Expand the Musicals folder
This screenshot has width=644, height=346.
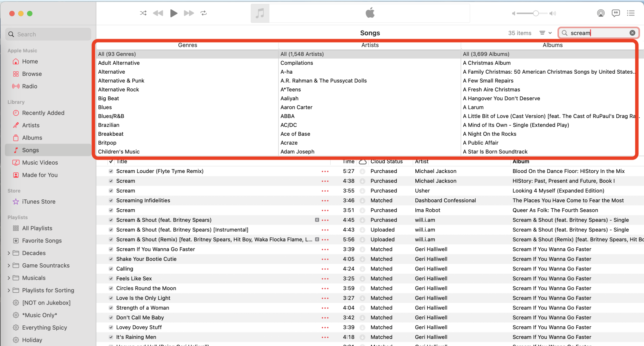click(x=9, y=278)
